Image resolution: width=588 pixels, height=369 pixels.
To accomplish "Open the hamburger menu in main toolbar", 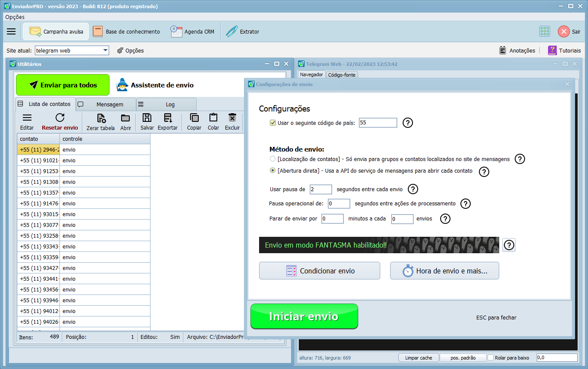I will pyautogui.click(x=11, y=31).
